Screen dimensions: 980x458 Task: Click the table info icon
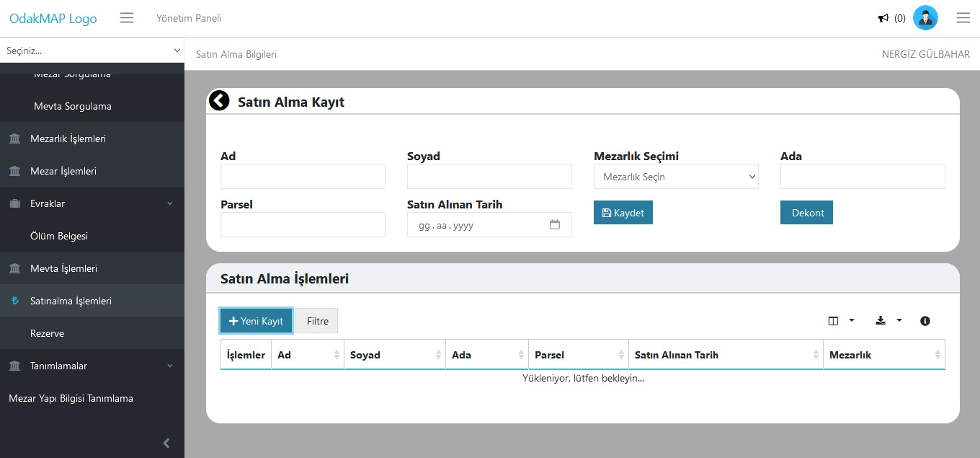(925, 321)
